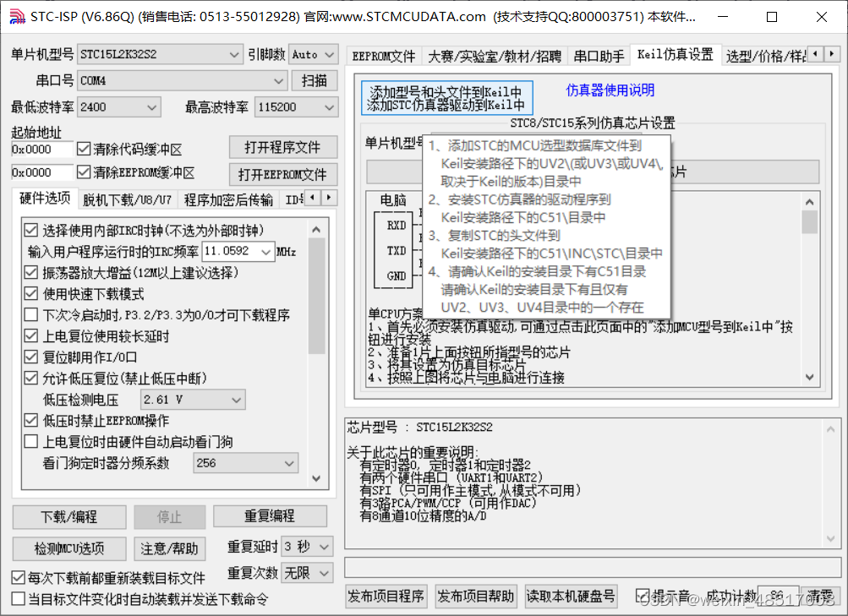Click hardware options list scrollbar thumb

(316, 296)
